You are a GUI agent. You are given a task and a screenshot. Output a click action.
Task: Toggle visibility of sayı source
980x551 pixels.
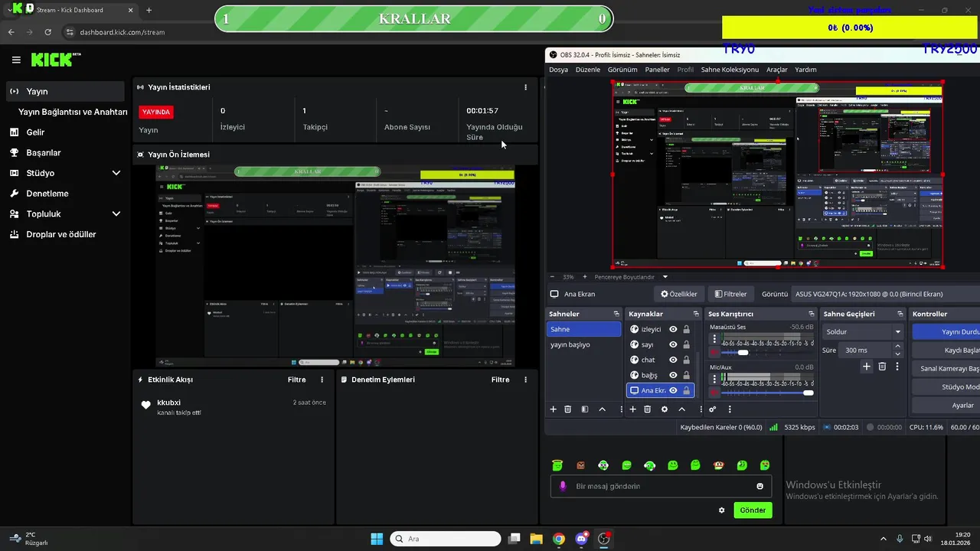673,344
